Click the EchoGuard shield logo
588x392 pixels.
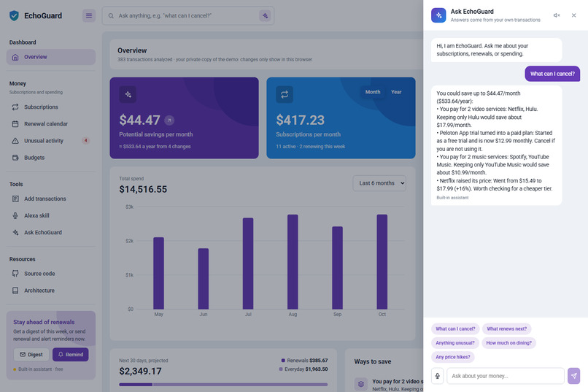15,16
